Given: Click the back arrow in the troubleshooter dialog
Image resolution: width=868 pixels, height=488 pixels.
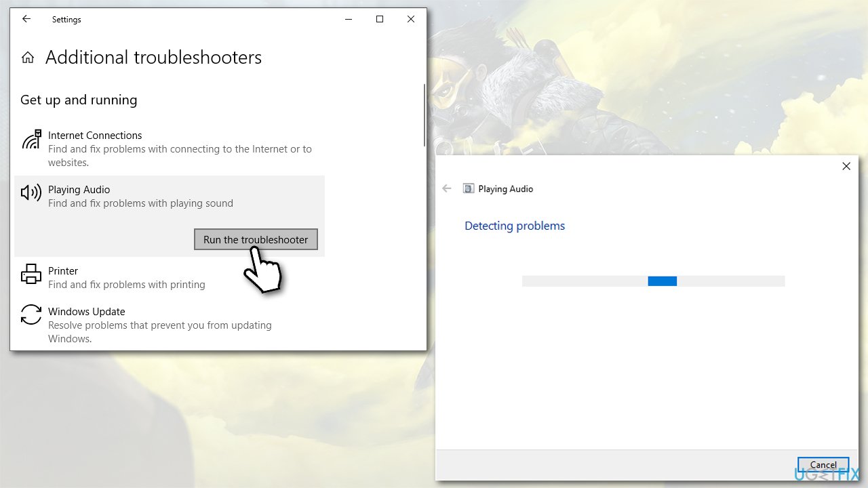Looking at the screenshot, I should coord(447,188).
